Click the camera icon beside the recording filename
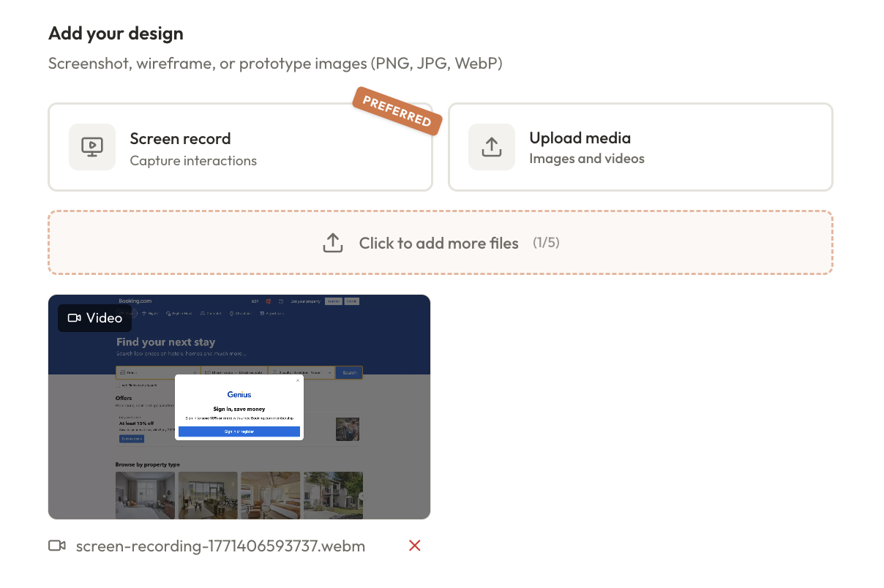 (x=57, y=546)
